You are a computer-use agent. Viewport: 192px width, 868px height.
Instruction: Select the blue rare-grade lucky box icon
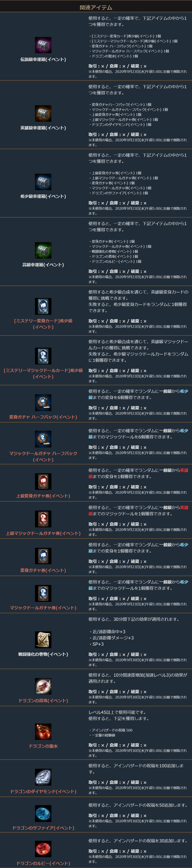click(x=43, y=182)
